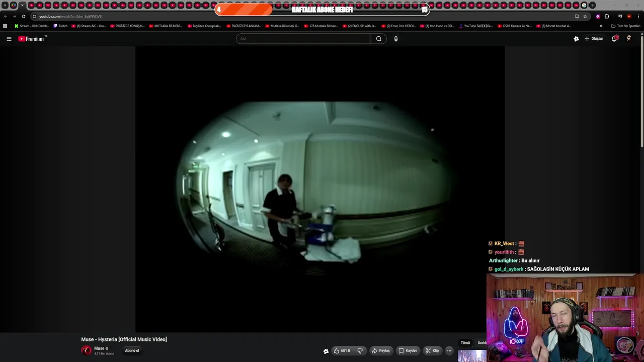Viewport: 644px width, 362px height.
Task: Open the more actions three-dot button
Action: (449, 350)
